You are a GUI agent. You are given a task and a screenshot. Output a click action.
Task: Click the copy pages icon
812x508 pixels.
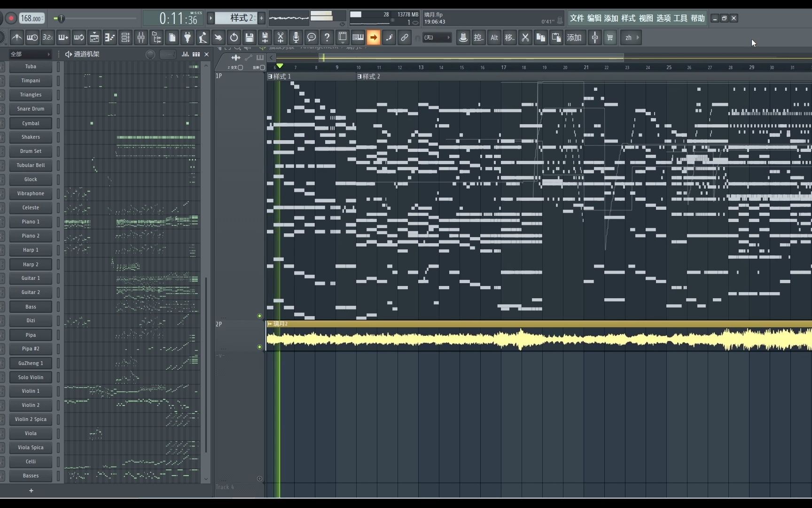[541, 38]
